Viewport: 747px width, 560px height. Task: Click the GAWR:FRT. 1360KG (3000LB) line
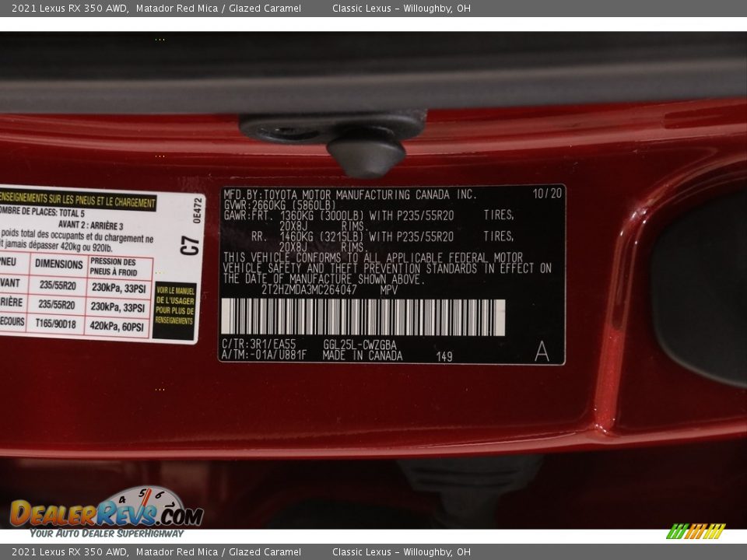[x=369, y=215]
